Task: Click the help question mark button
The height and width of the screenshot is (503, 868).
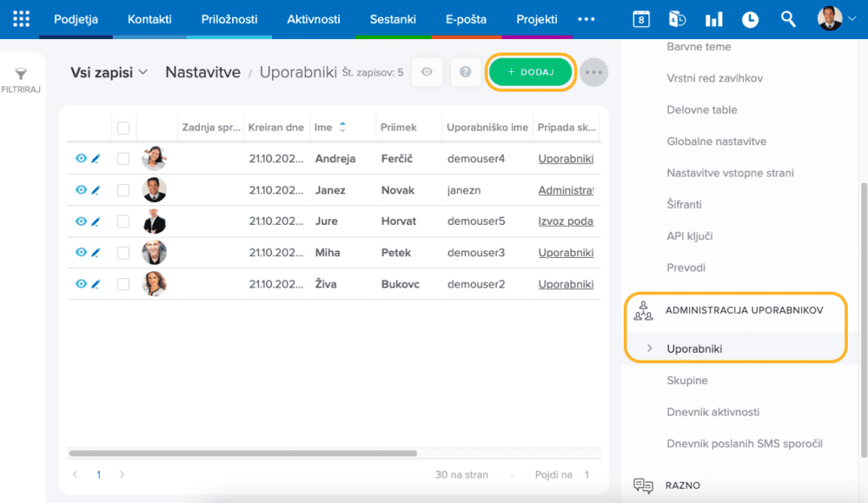Action: 465,73
